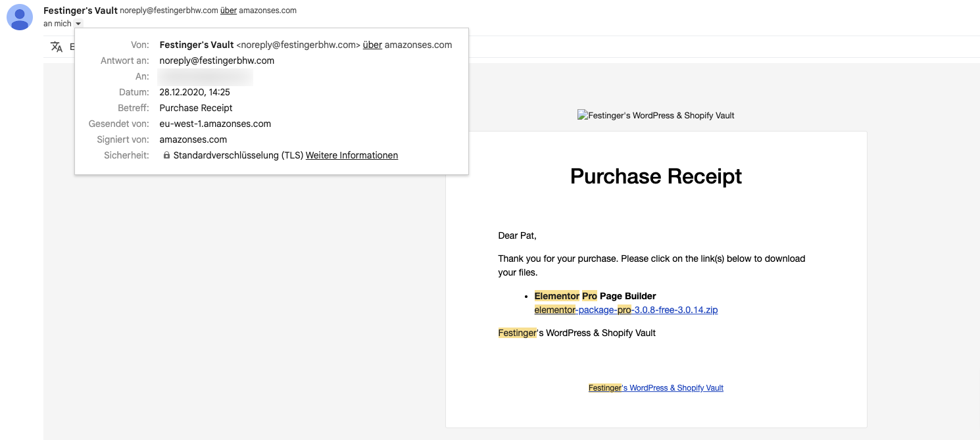980x440 pixels.
Task: Click the 'Elementor Pro Page Builder' product title
Action: (595, 296)
